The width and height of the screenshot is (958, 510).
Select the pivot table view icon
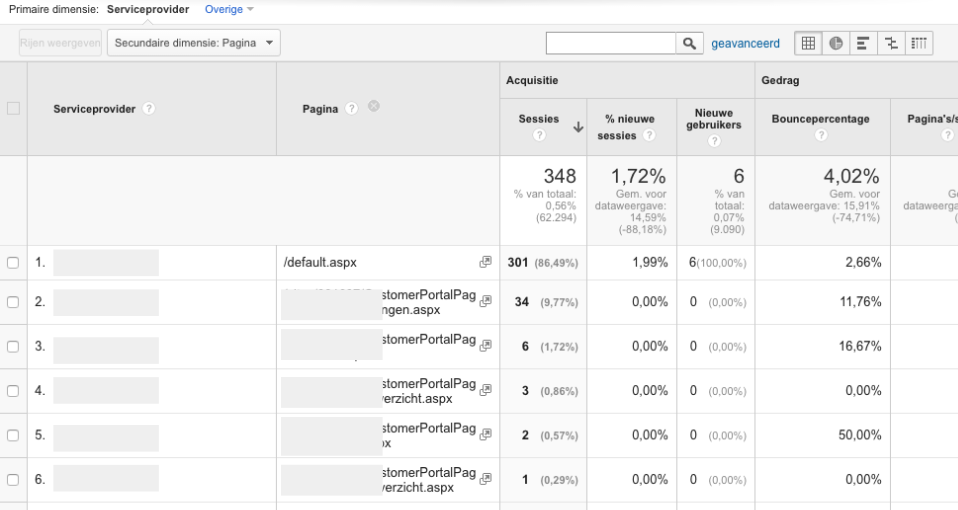(919, 43)
